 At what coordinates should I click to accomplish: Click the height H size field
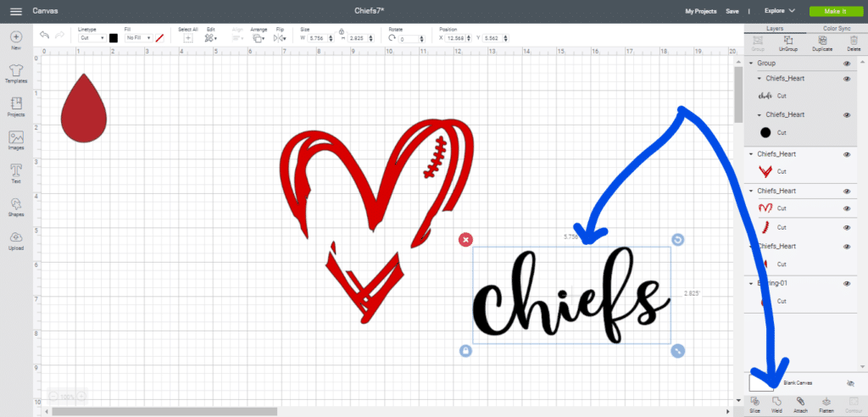[359, 39]
